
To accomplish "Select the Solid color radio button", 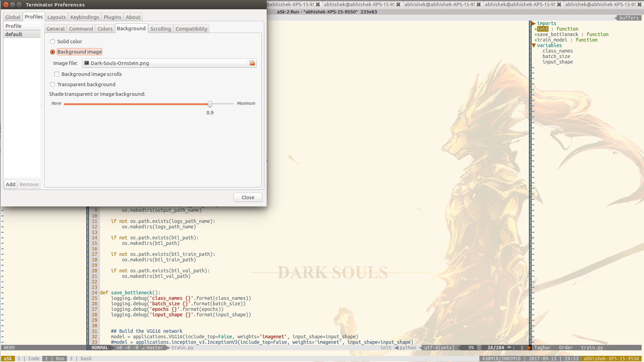I will click(53, 42).
